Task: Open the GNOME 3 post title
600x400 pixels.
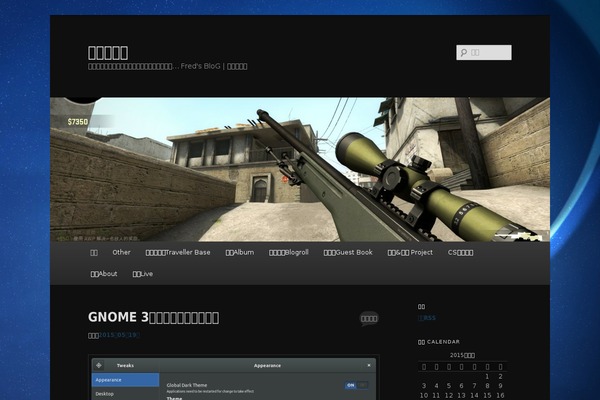Action: point(153,317)
